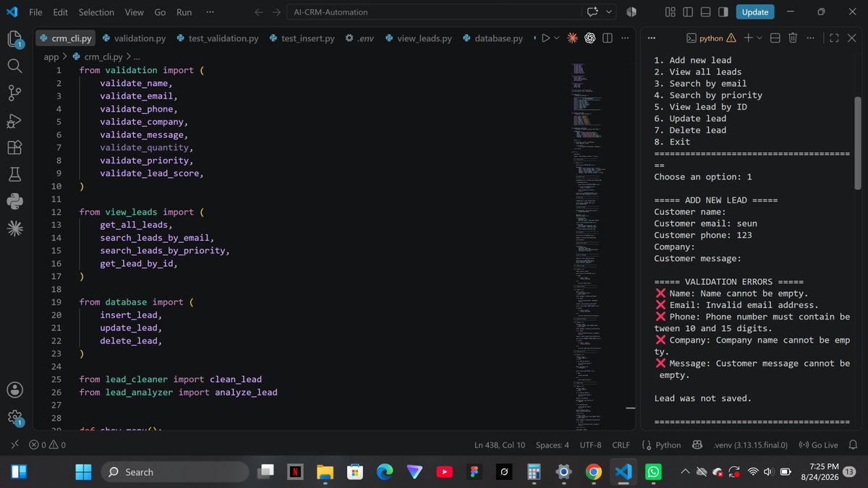Toggle the bottom panel visibility
This screenshot has width=868, height=488.
705,12
